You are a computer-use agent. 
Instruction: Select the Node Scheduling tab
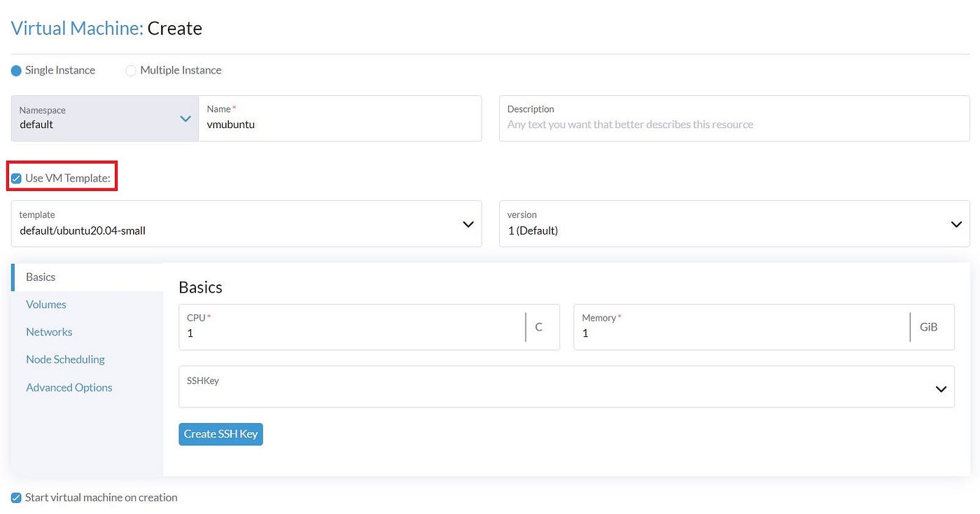[x=64, y=359]
